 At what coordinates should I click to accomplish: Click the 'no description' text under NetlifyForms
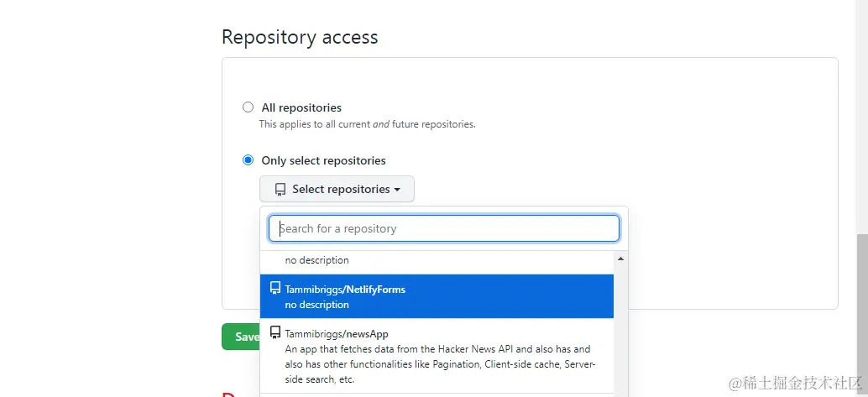pyautogui.click(x=316, y=305)
